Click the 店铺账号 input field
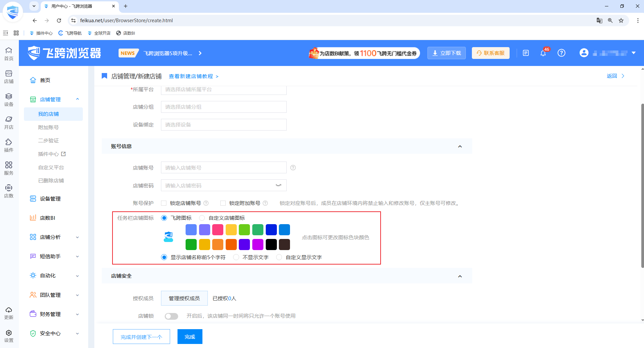 pyautogui.click(x=224, y=168)
